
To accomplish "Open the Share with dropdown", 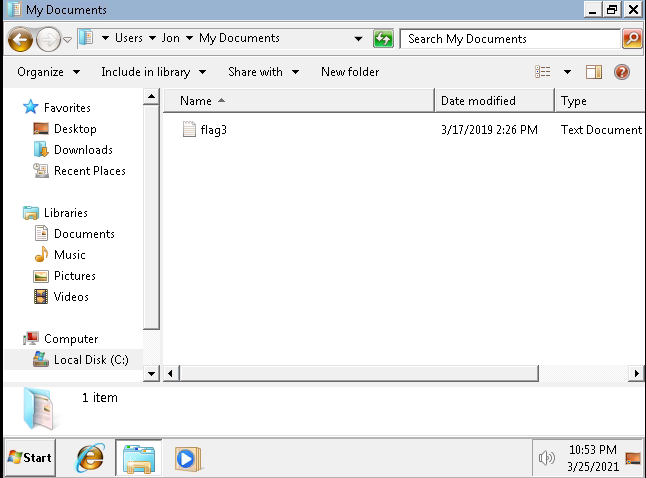I will click(x=263, y=72).
